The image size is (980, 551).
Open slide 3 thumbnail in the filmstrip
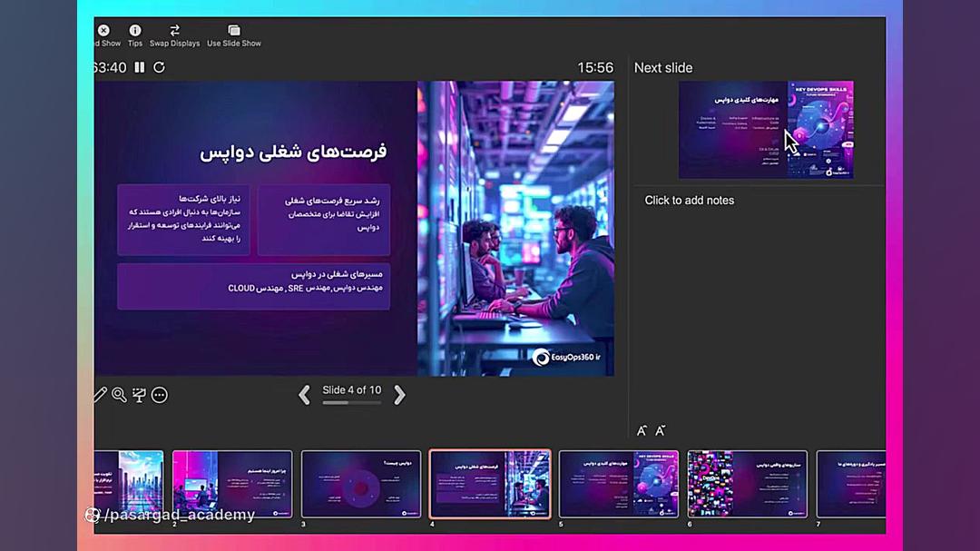coord(360,484)
